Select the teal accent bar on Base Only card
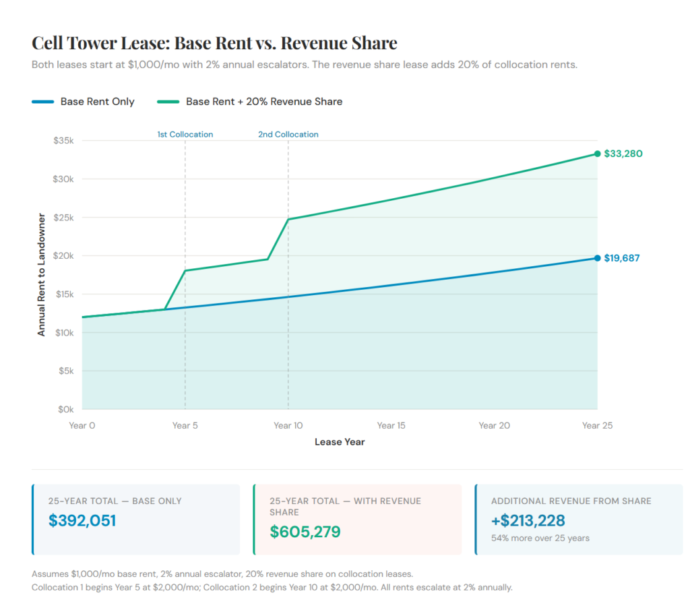 (x=33, y=519)
